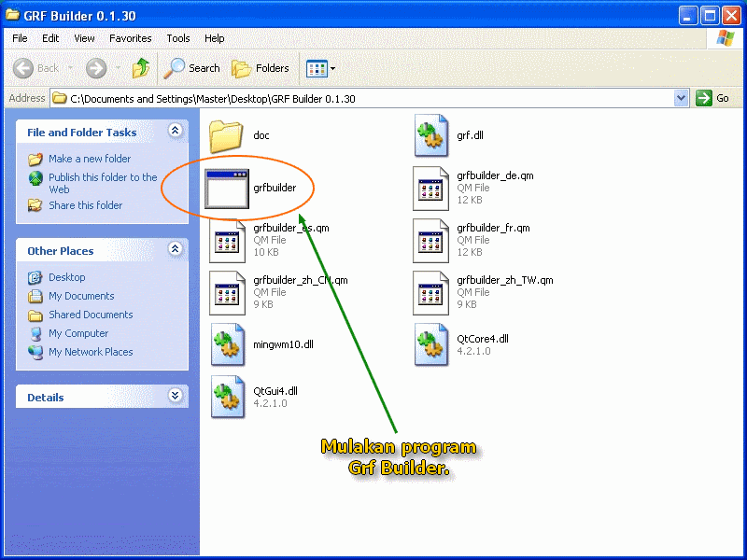
Task: Click the grf.dll file name label
Action: [470, 135]
